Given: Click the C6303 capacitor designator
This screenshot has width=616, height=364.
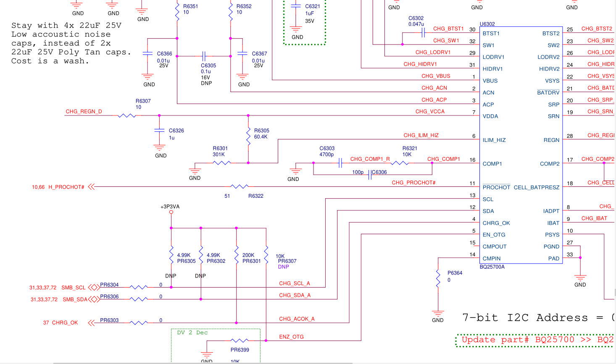Looking at the screenshot, I should tap(327, 149).
